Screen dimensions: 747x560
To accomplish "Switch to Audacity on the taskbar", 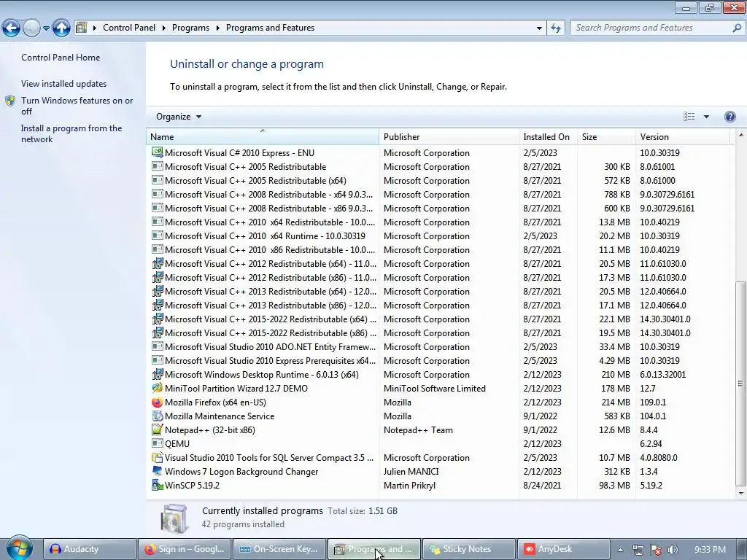I will 90,549.
